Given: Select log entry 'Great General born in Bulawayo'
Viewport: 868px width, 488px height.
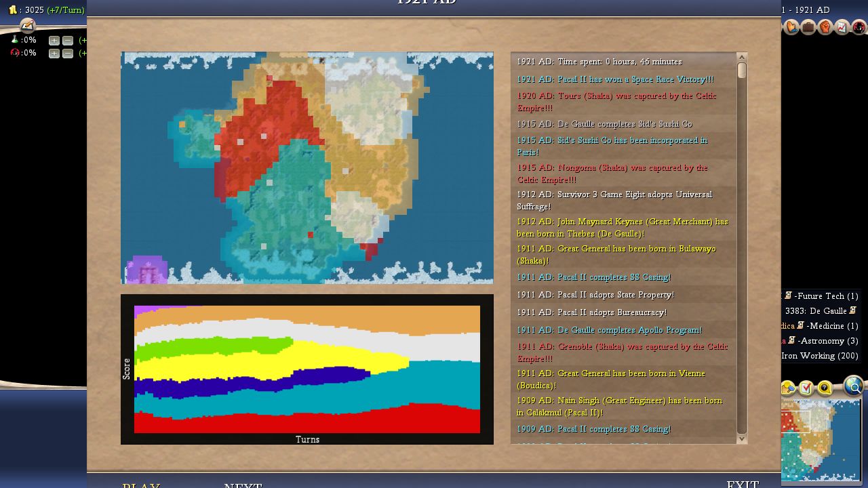Looking at the screenshot, I should (623, 255).
